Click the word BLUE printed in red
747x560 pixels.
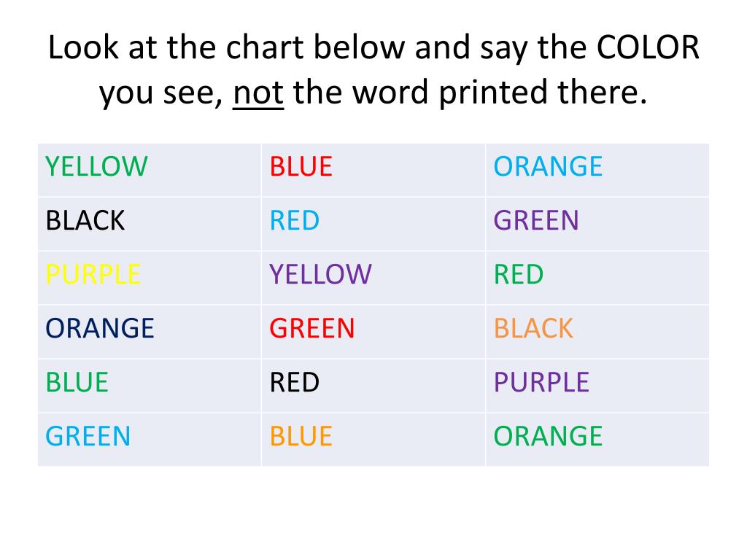301,167
